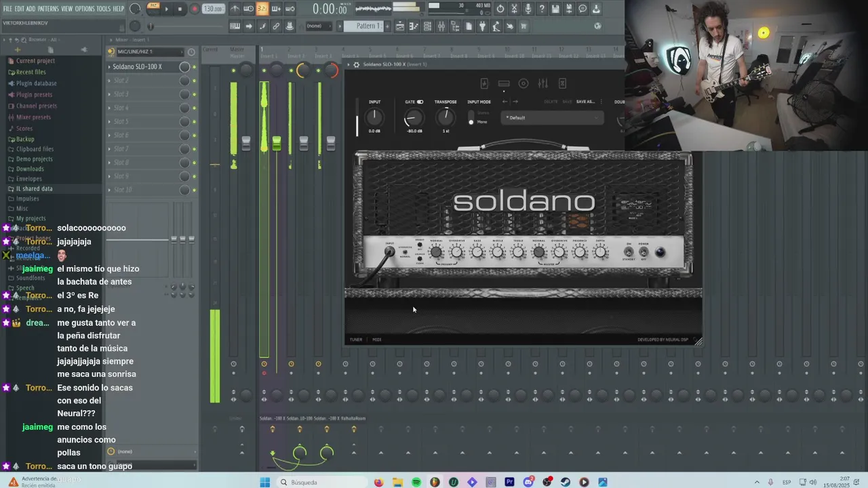This screenshot has width=868, height=488.
Task: Open the VIEW menu
Action: (67, 9)
